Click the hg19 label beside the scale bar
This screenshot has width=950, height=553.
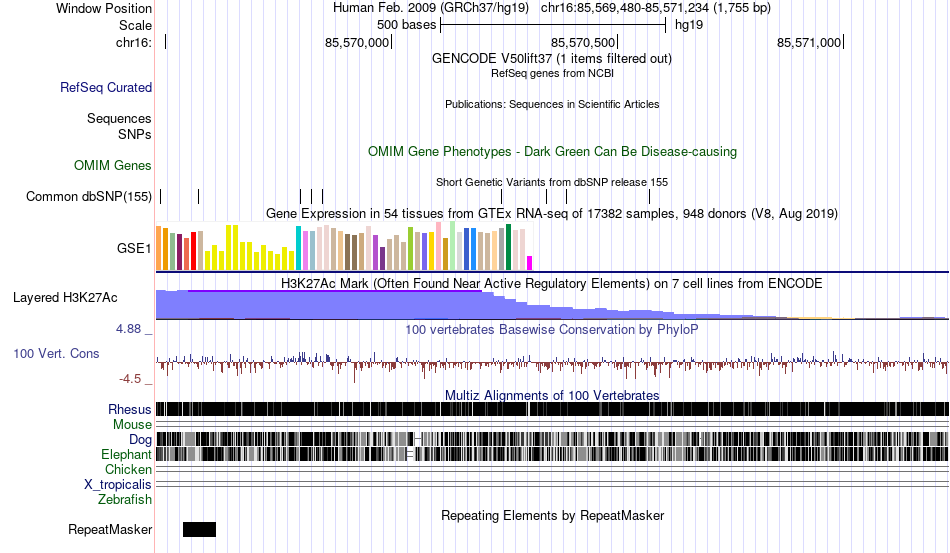click(x=689, y=25)
